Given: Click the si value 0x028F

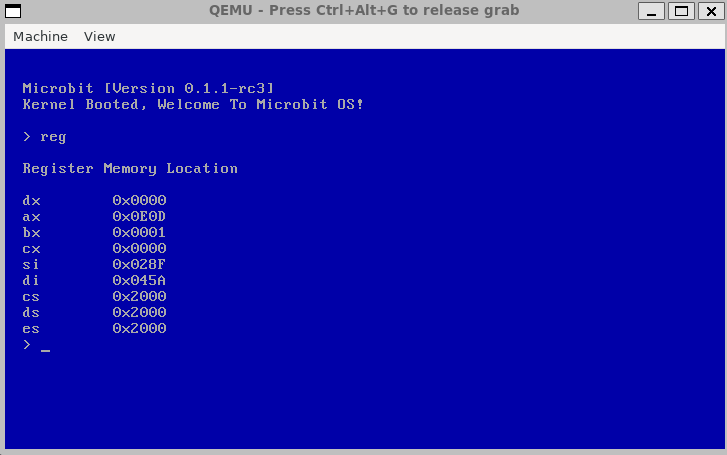Looking at the screenshot, I should tap(139, 264).
